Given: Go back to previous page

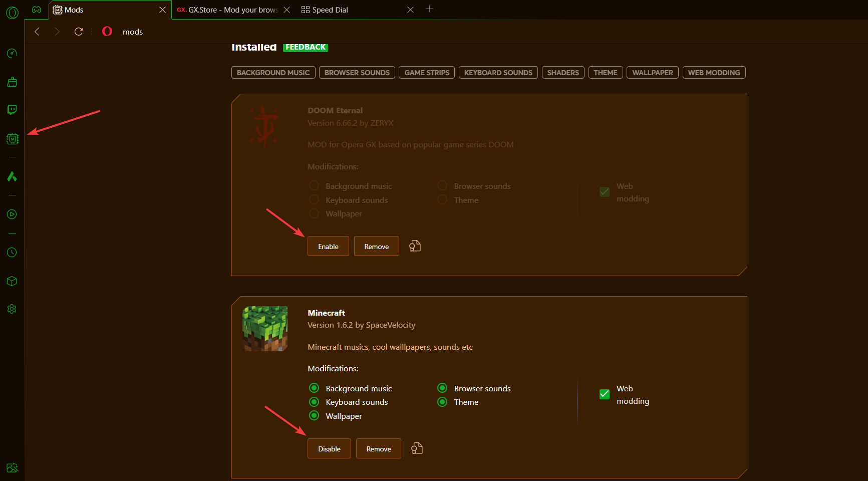Looking at the screenshot, I should tap(37, 32).
